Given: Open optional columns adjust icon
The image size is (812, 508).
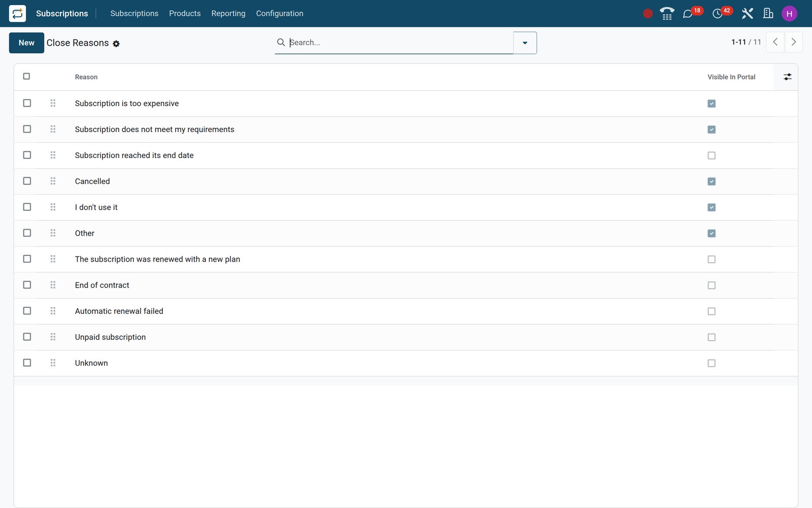Looking at the screenshot, I should tap(787, 77).
